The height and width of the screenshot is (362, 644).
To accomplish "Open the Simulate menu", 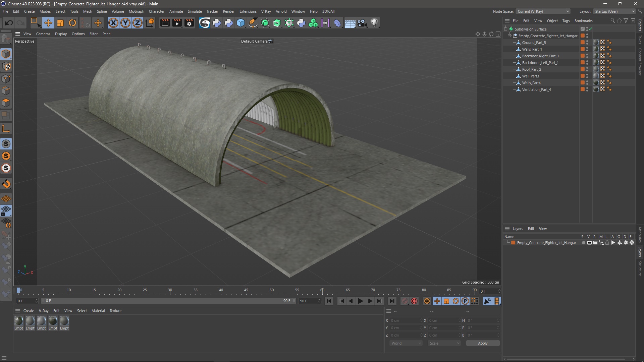I will tap(195, 11).
